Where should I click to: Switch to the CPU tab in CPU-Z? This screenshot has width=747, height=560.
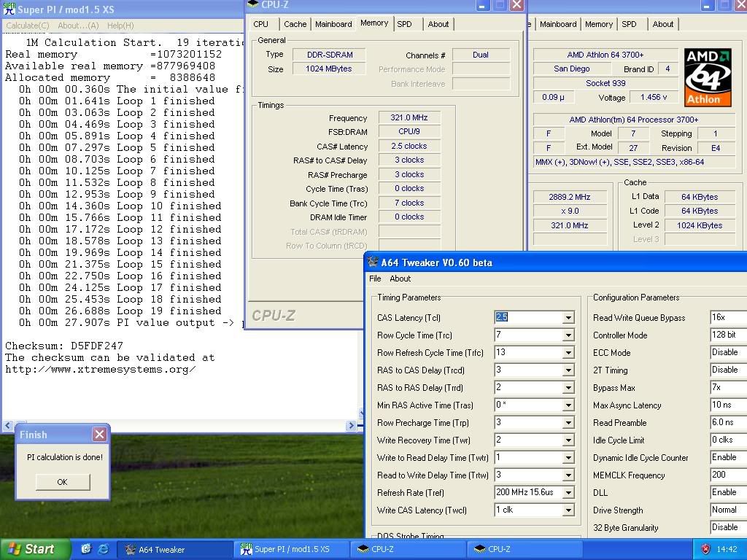(x=260, y=24)
